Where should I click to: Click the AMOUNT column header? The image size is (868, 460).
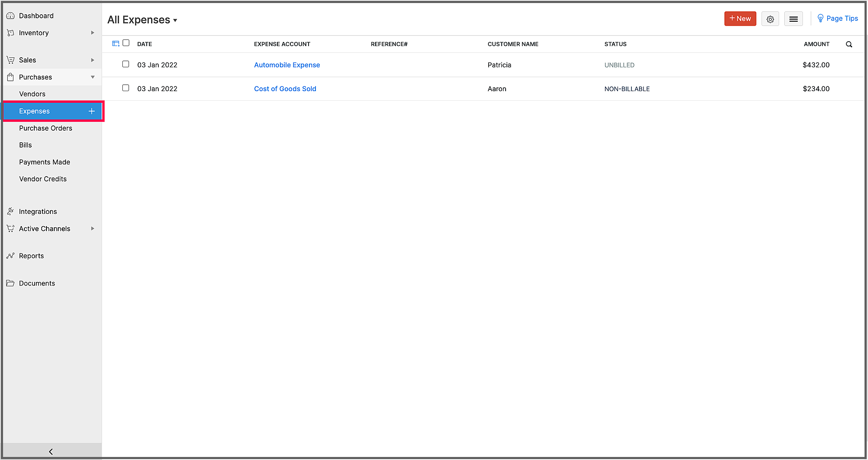pyautogui.click(x=816, y=44)
